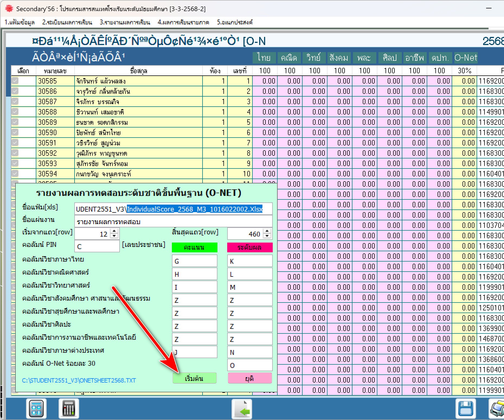Toggle the checkbox for student 30594
The height and width of the screenshot is (420, 504).
(15, 174)
